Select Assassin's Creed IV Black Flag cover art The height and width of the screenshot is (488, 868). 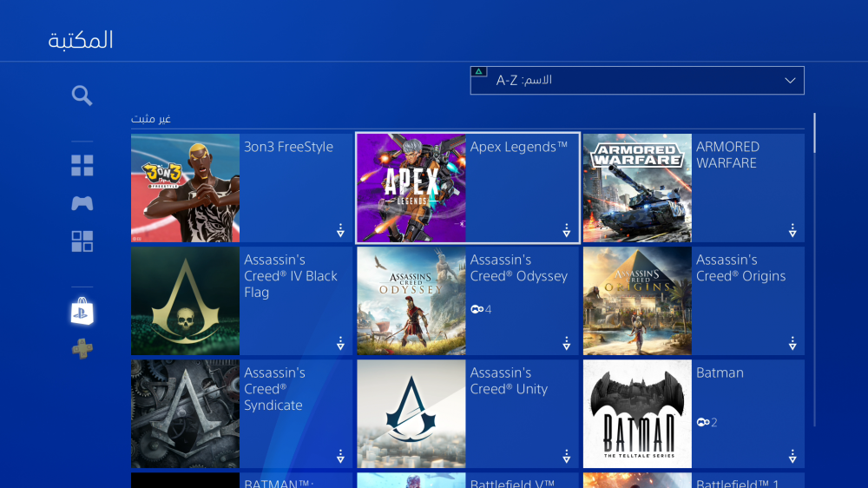pos(186,300)
